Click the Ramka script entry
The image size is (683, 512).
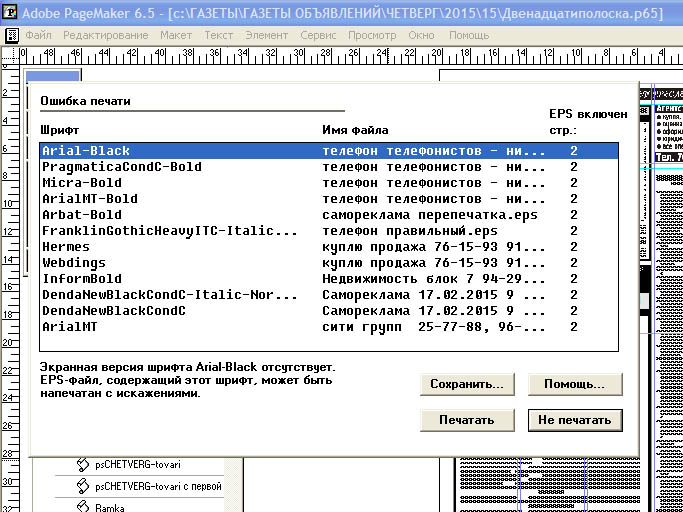[x=110, y=507]
